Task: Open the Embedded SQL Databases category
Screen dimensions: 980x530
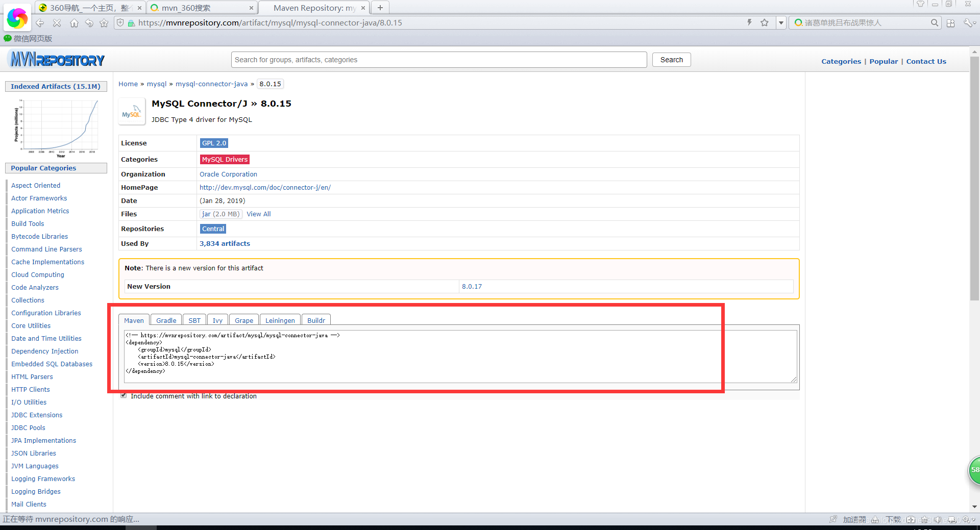Action: [52, 364]
